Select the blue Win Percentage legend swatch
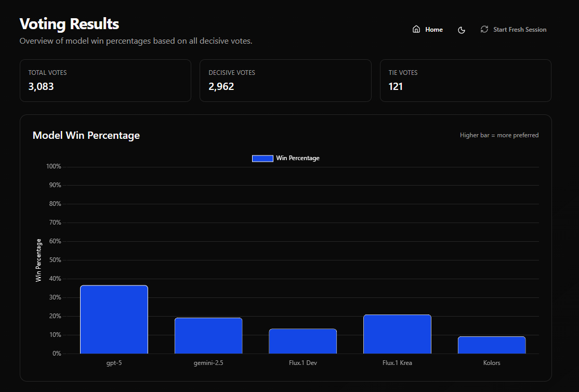579x392 pixels. coord(262,158)
